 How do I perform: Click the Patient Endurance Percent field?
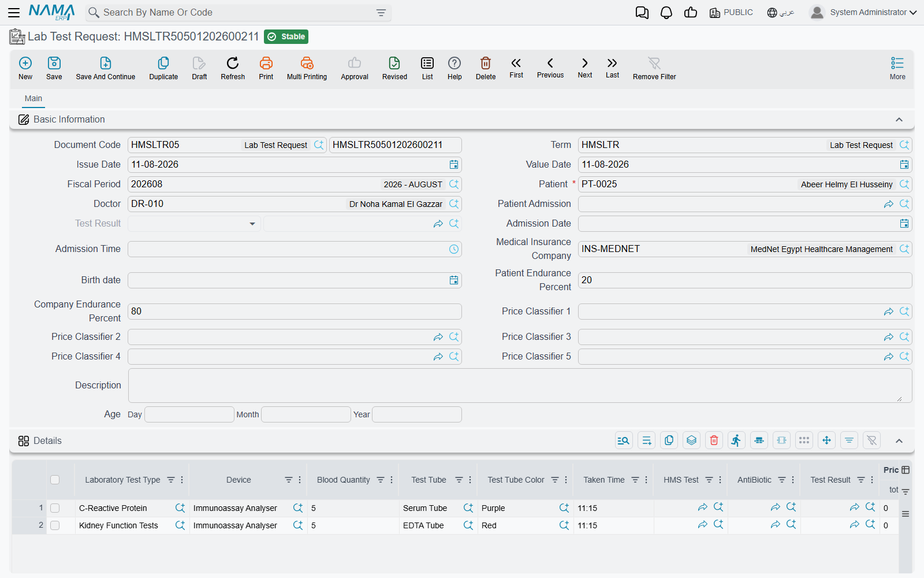click(745, 280)
